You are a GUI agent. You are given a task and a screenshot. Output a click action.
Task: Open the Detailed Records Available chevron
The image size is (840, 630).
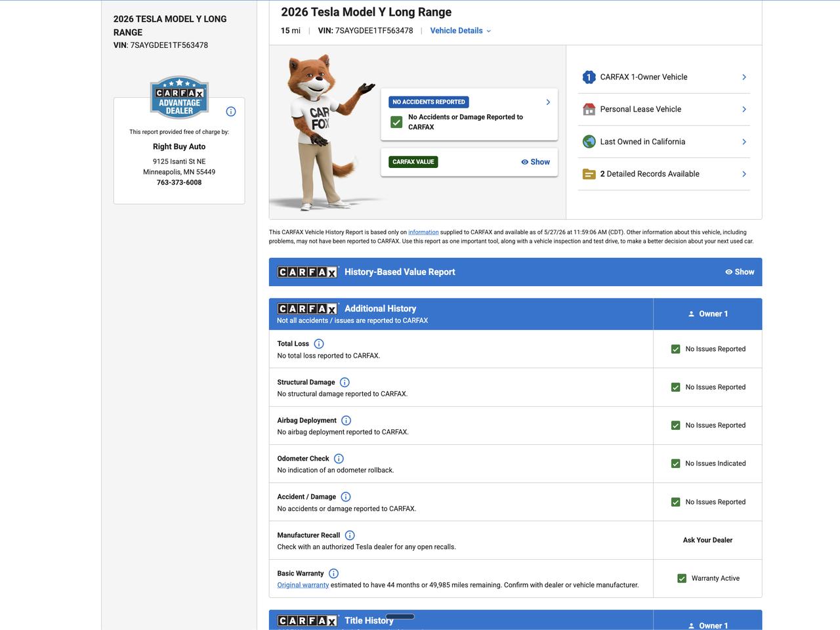[x=744, y=174]
